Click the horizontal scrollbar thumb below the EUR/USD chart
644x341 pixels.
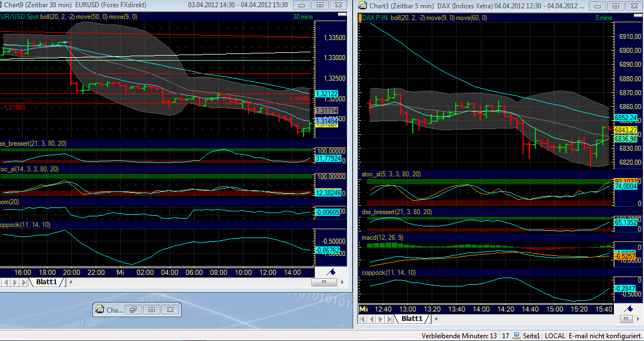point(324,282)
